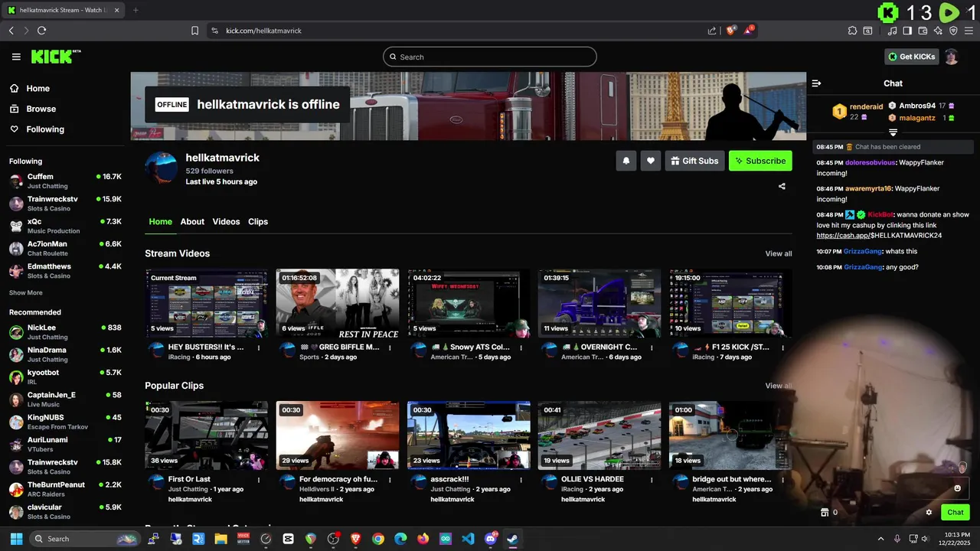The width and height of the screenshot is (980, 551).
Task: Toggle follow heart for hellkatmavrick
Action: click(651, 161)
